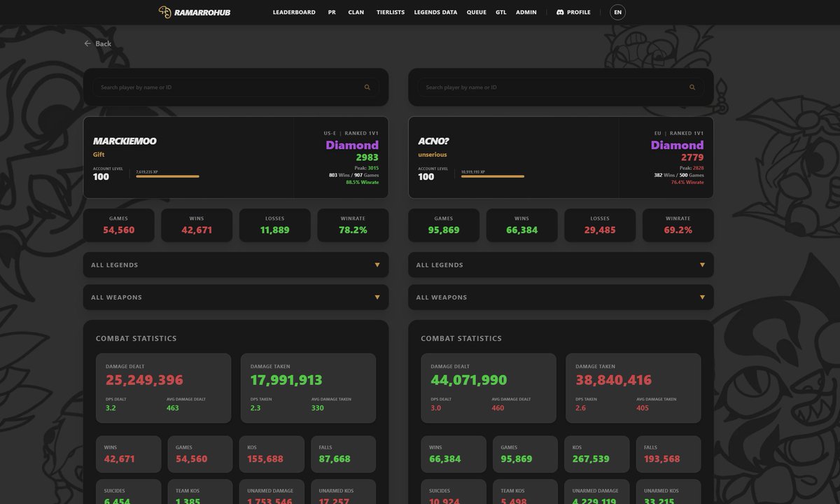This screenshot has width=840, height=504.
Task: Go back using the Back link
Action: coord(98,43)
